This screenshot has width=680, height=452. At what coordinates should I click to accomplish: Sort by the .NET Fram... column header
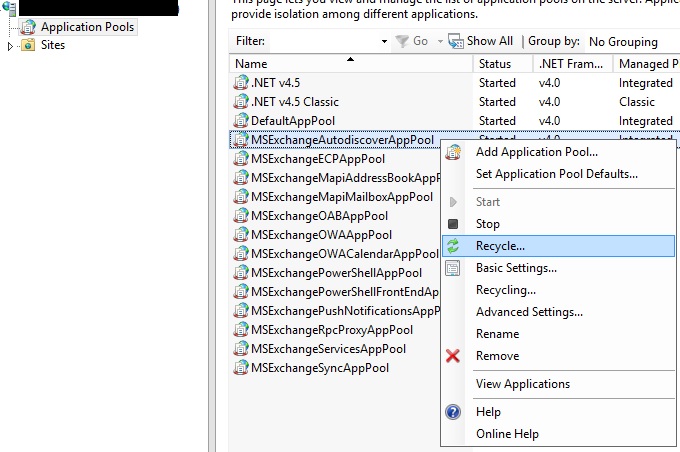coord(572,64)
